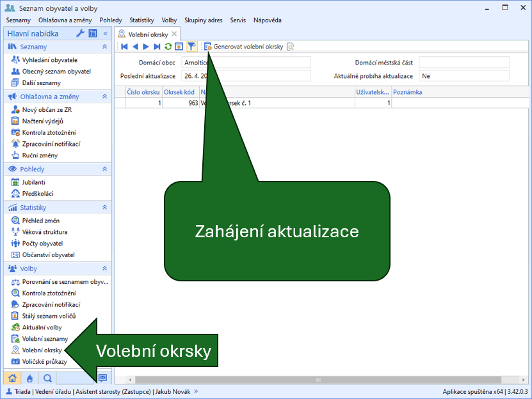Open the home icon at sidebar bottom
Viewport: 532px width, 399px height.
(13, 378)
